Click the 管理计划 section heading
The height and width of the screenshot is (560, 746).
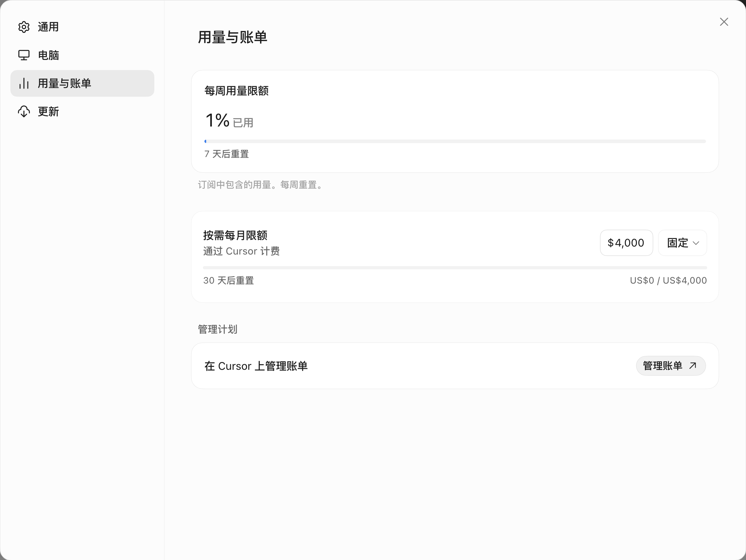(217, 329)
